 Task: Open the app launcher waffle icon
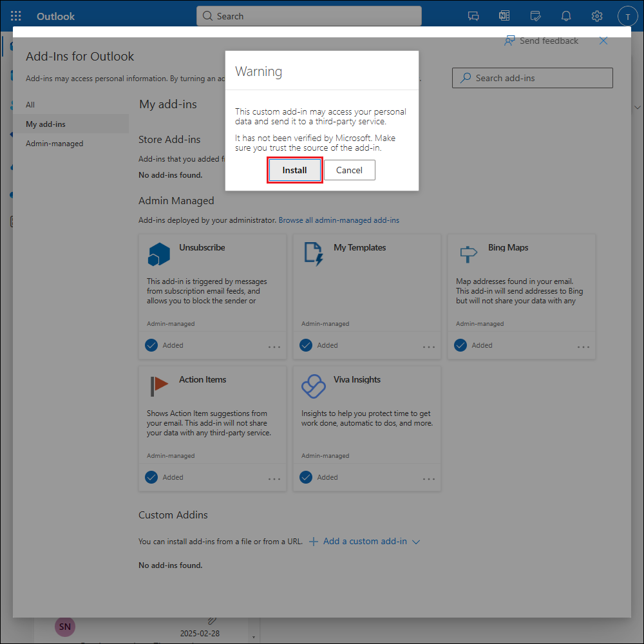(16, 16)
